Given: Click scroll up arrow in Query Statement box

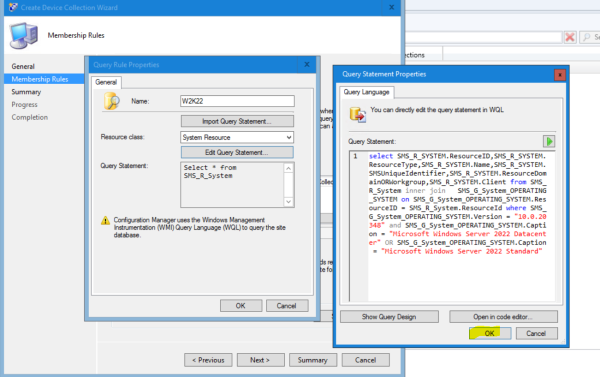Looking at the screenshot, I should [289, 168].
